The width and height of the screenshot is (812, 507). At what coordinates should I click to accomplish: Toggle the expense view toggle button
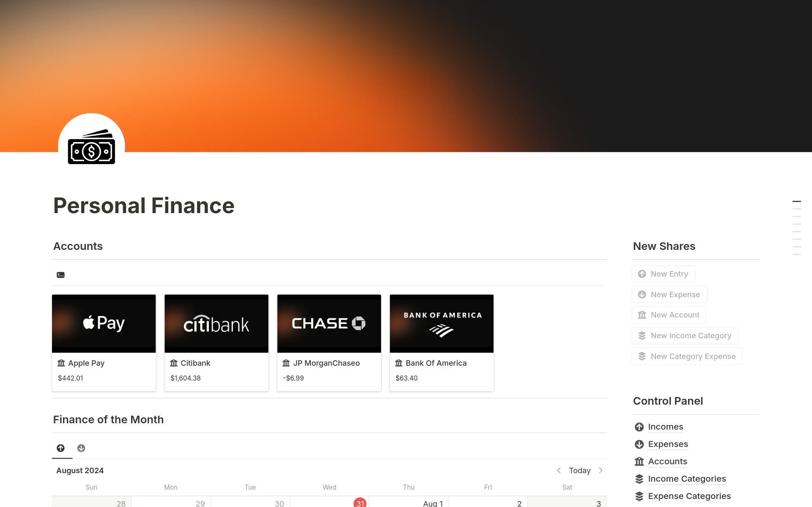[x=81, y=448]
